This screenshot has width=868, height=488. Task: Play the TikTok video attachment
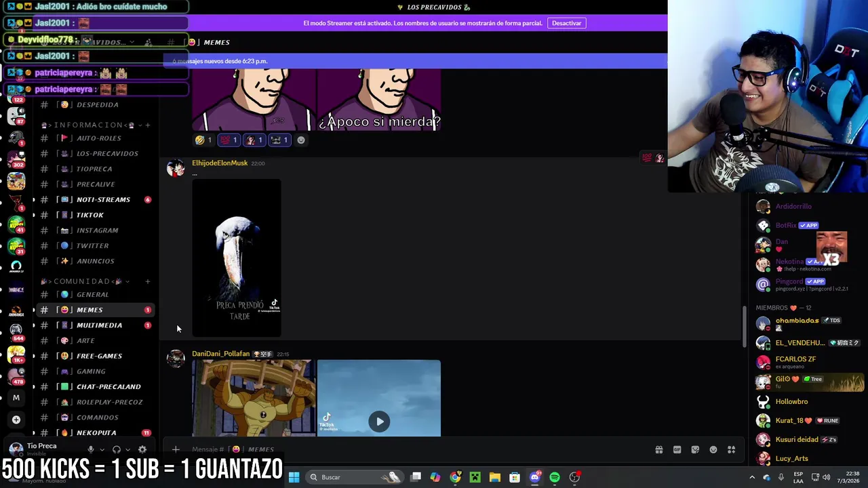(x=379, y=422)
